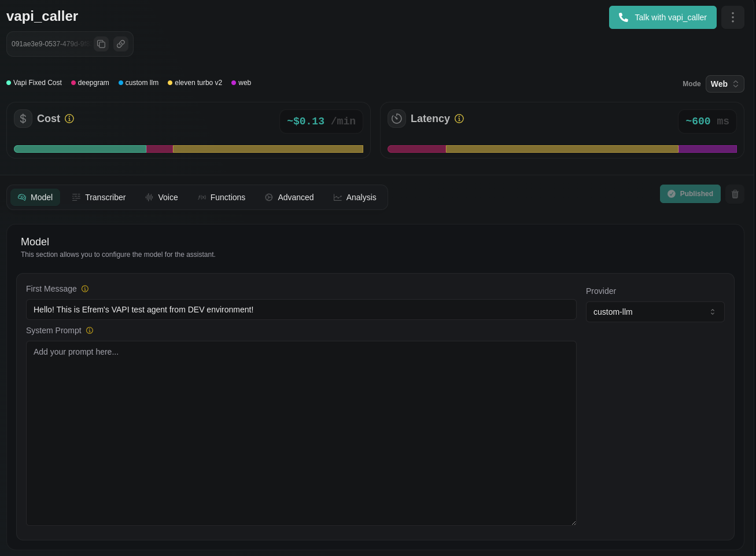Click the First Message input field
The image size is (756, 556).
pyautogui.click(x=301, y=310)
